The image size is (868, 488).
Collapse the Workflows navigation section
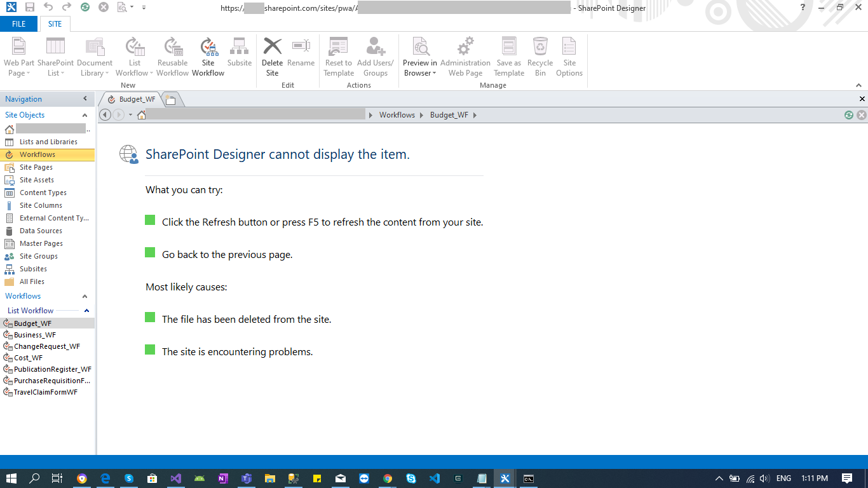(x=85, y=296)
